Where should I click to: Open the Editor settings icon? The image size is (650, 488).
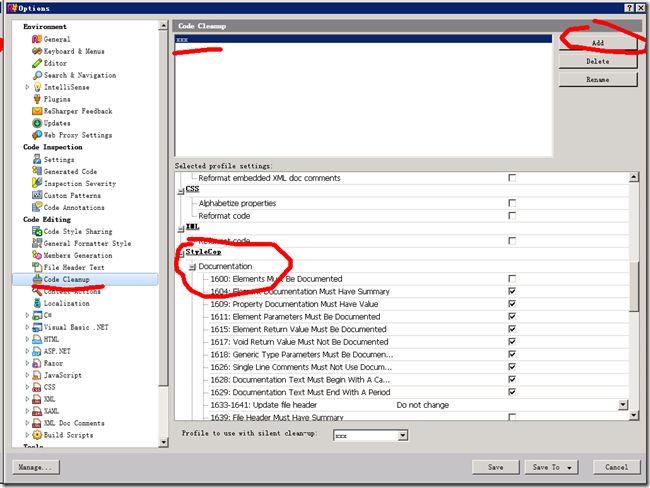[x=36, y=63]
